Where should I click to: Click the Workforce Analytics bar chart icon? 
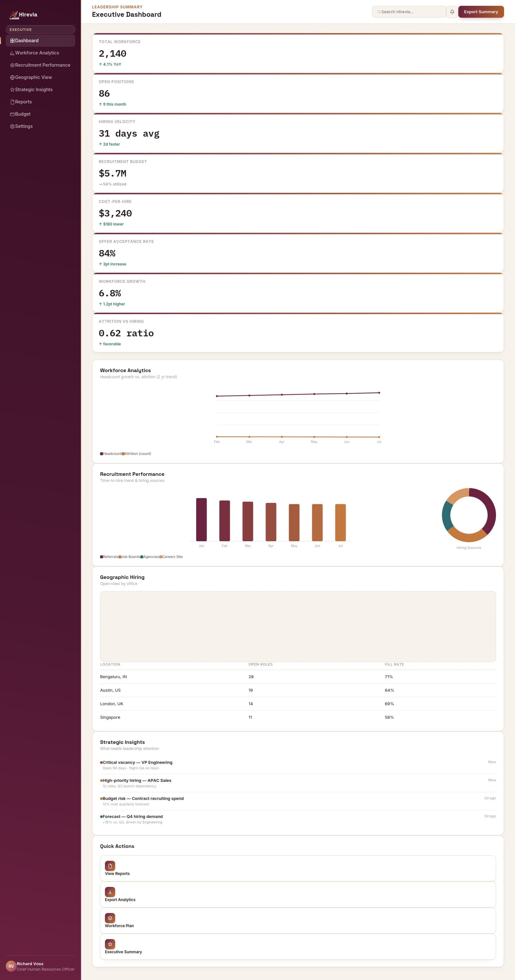click(x=12, y=53)
